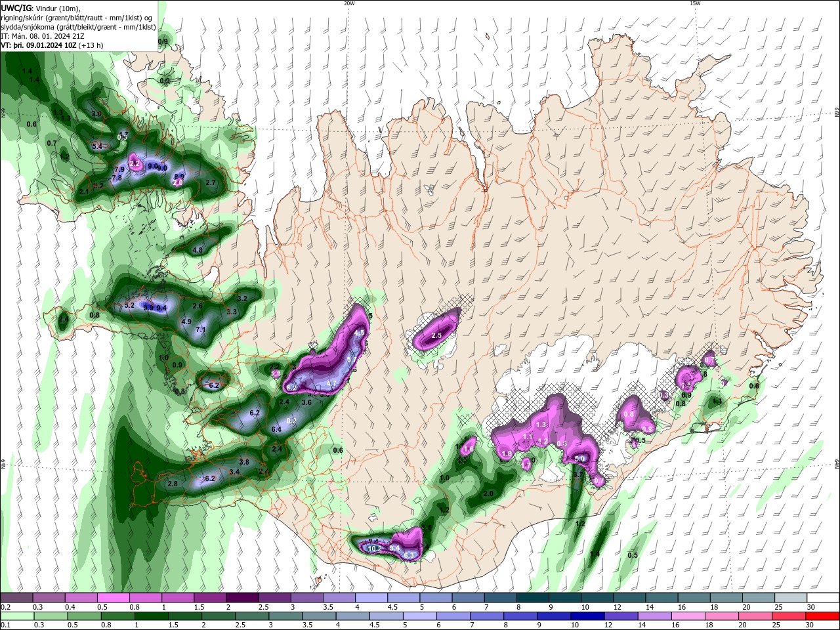This screenshot has height=630, width=840.
Task: Click the '4.7' value in the western purple band
Action: tap(331, 383)
